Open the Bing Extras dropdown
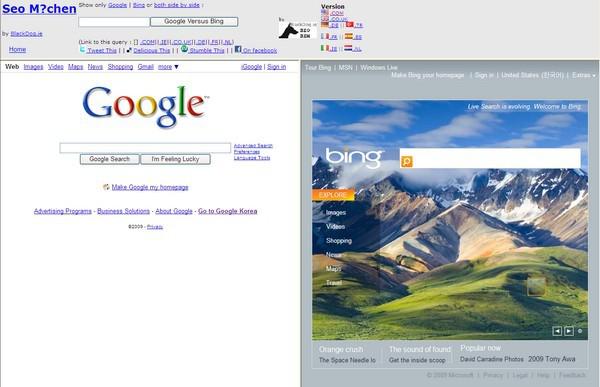The height and width of the screenshot is (387, 600). click(584, 75)
